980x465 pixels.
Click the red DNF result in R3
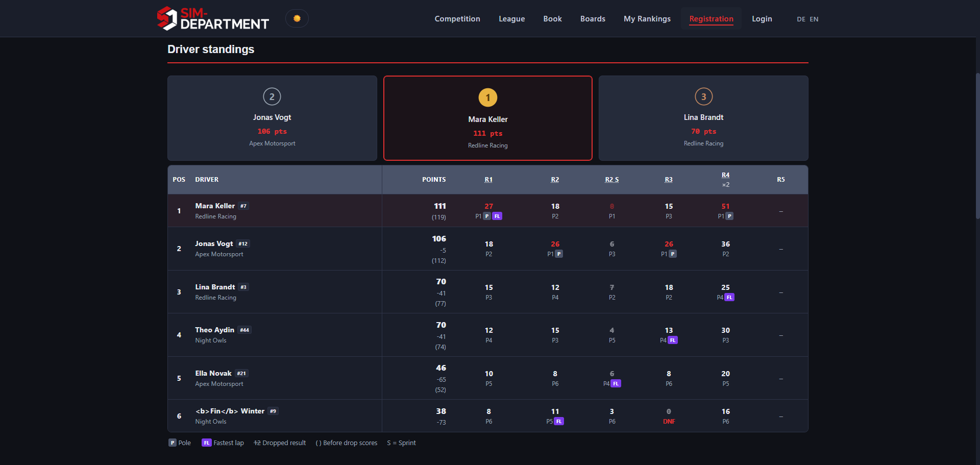[669, 422]
